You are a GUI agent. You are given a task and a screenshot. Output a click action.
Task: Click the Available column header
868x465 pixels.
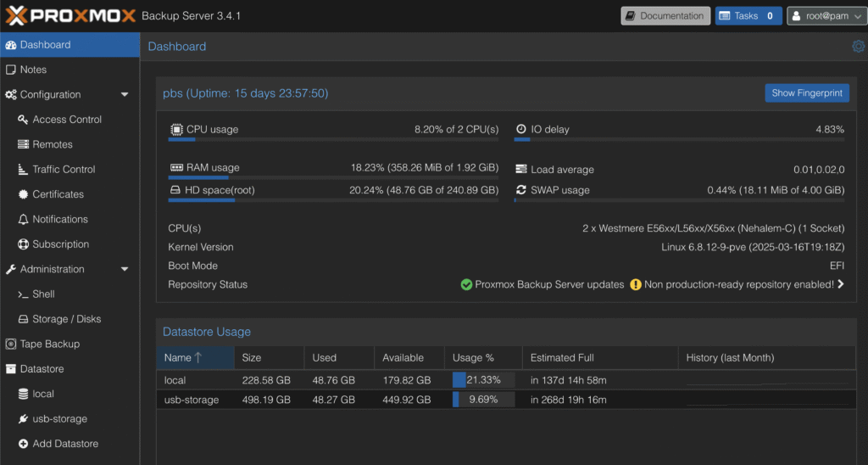point(409,358)
